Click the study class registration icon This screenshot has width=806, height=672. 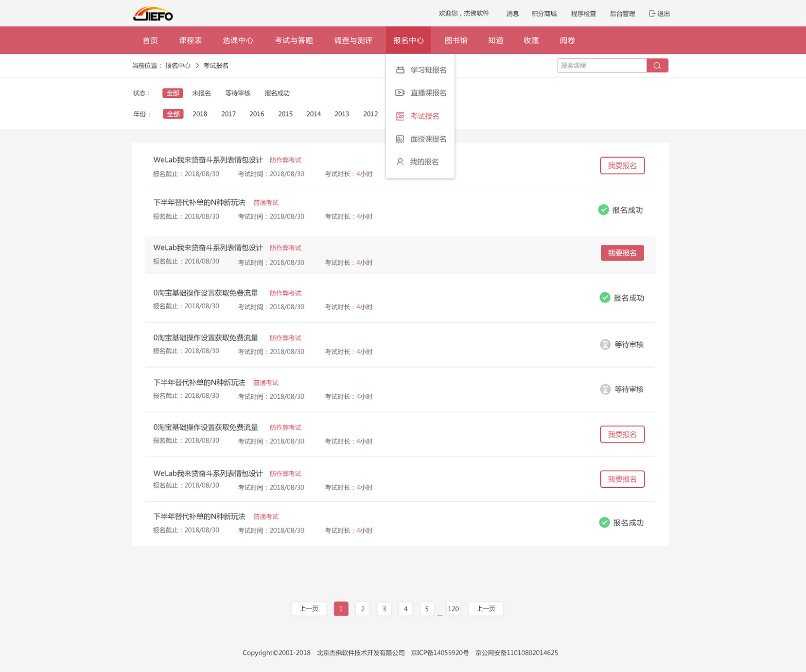(400, 70)
